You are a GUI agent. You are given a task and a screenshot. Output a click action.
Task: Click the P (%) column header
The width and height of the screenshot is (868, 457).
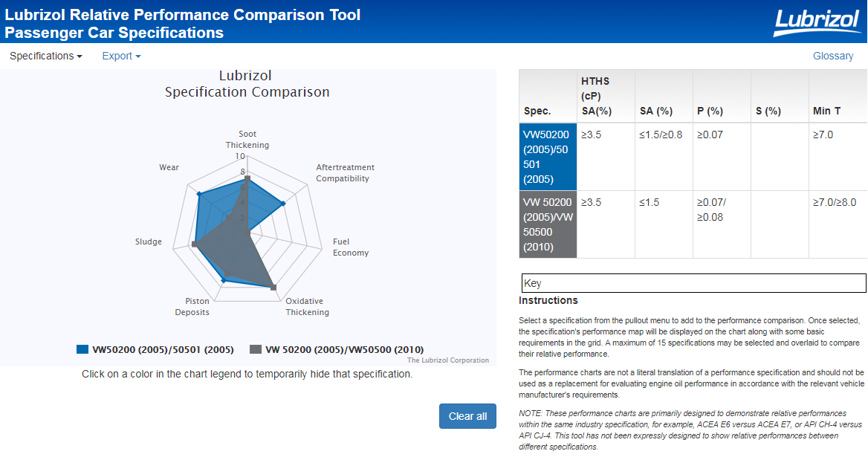(x=722, y=97)
